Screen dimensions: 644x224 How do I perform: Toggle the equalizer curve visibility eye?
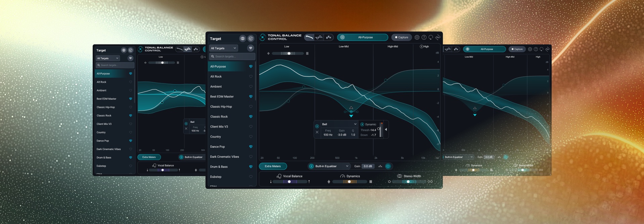(388, 166)
